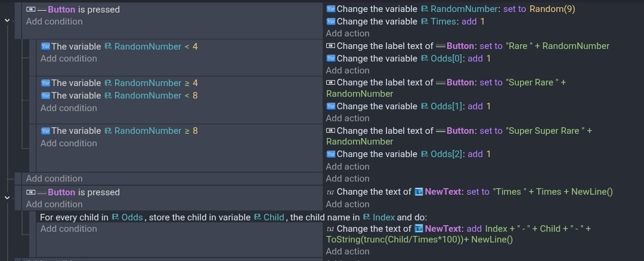
Task: Click variable icon of Odds[0] add 1 action
Action: tap(330, 59)
